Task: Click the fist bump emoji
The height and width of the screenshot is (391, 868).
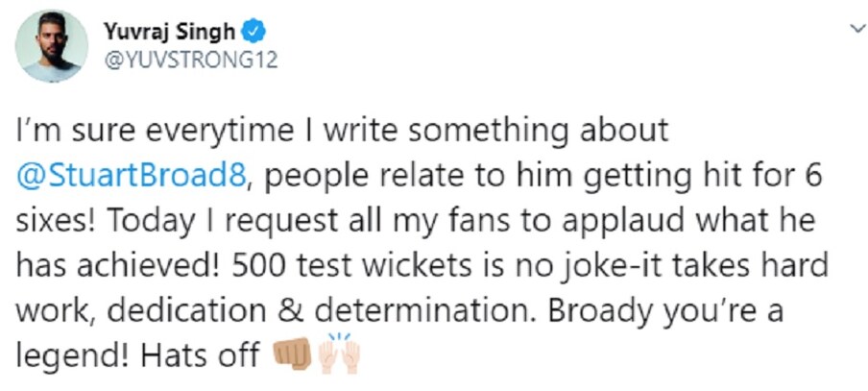Action: (x=292, y=354)
